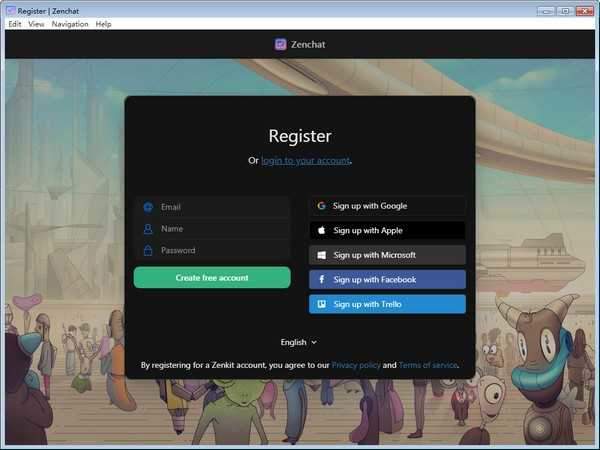Click the Microsoft logo icon
Image resolution: width=600 pixels, height=450 pixels.
322,255
